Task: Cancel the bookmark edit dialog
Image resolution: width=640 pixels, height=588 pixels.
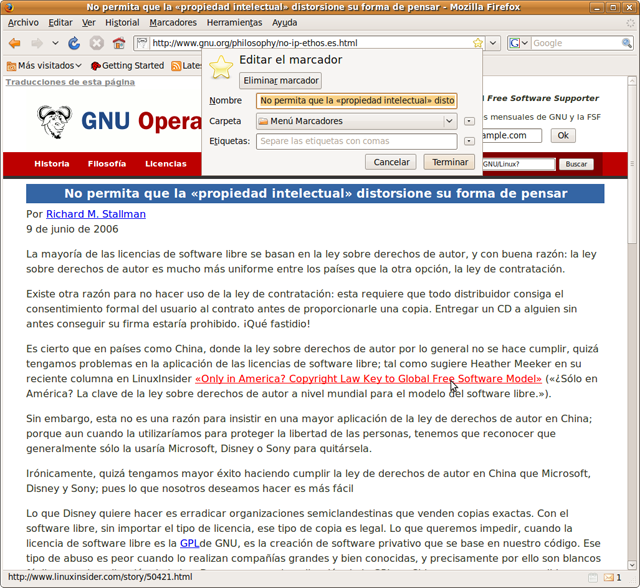Action: tap(392, 162)
